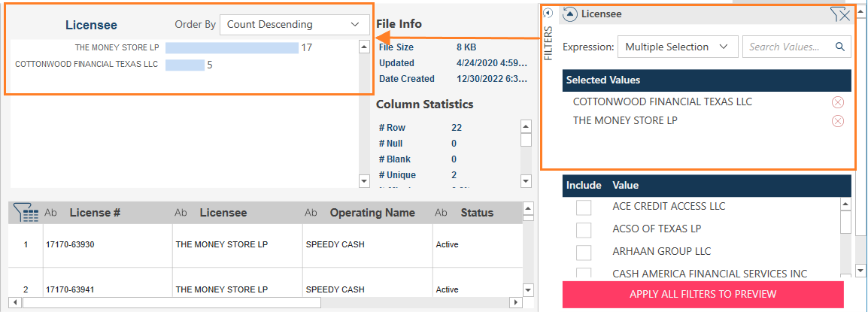Viewport: 868px width, 312px height.
Task: Click the table filter icon in grid header
Action: [x=26, y=214]
